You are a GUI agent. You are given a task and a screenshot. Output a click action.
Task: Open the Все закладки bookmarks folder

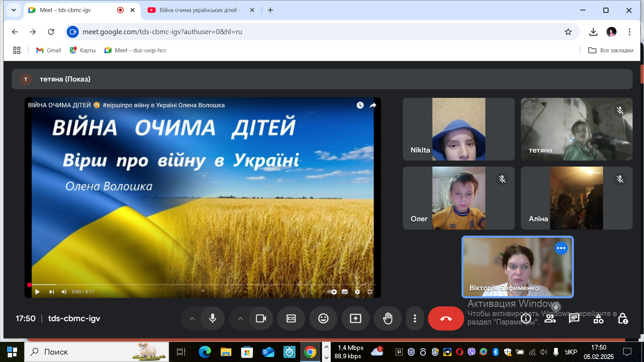tap(610, 50)
